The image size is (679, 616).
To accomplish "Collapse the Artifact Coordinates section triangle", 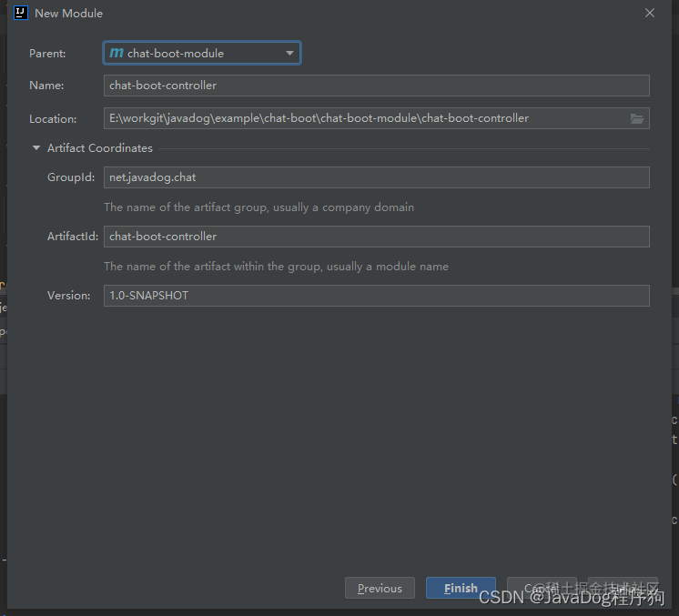I will (x=36, y=148).
